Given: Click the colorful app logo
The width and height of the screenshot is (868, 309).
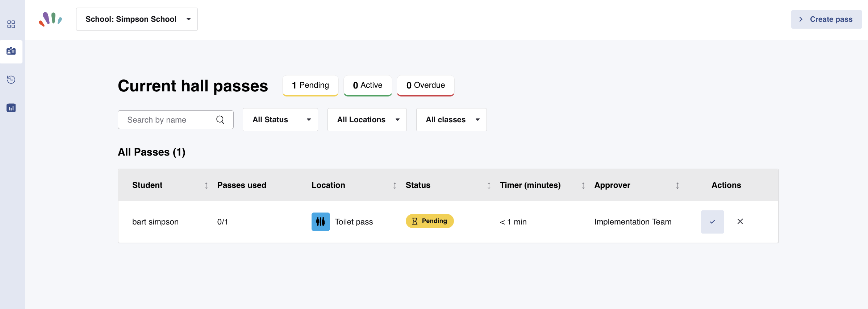Looking at the screenshot, I should point(50,19).
